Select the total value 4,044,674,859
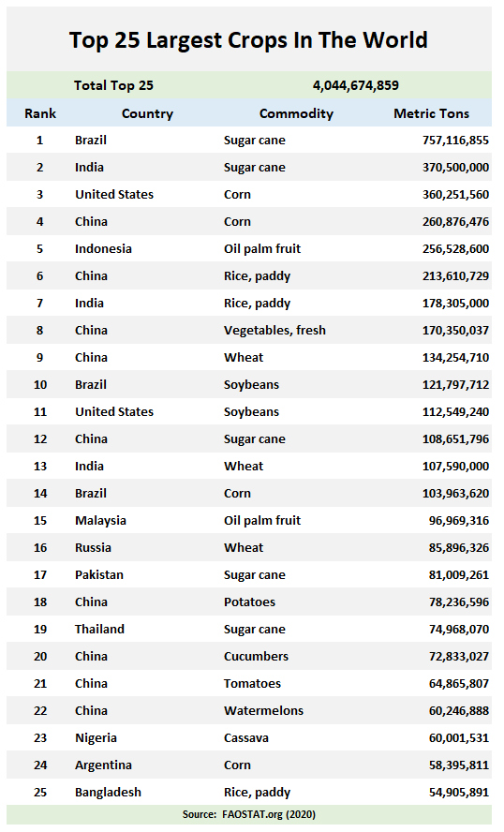This screenshot has width=504, height=832. [355, 85]
